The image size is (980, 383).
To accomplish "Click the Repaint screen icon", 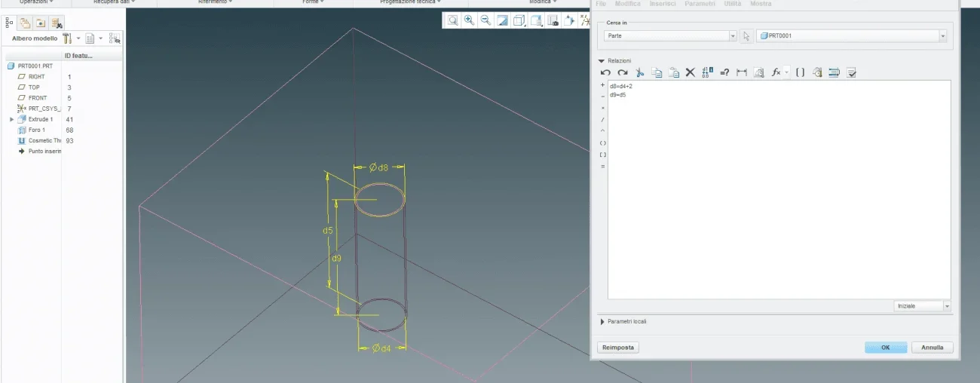I will (x=502, y=20).
